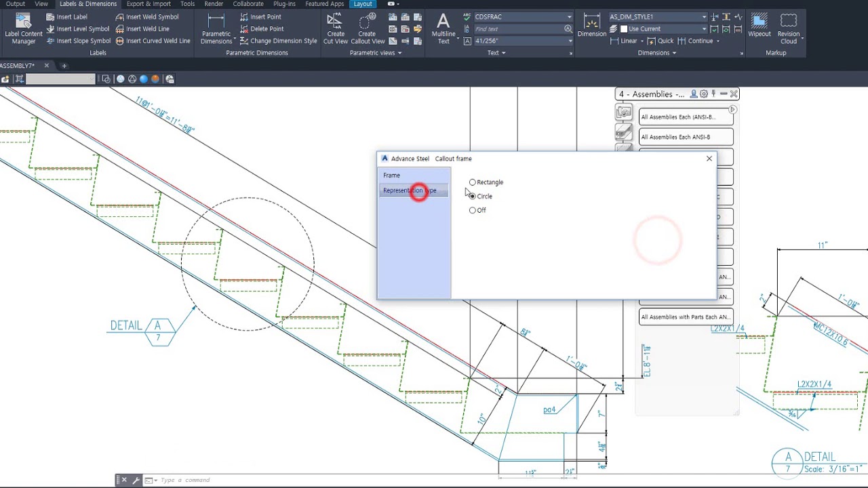Select the Frame item in dialog
The width and height of the screenshot is (868, 488).
click(414, 176)
